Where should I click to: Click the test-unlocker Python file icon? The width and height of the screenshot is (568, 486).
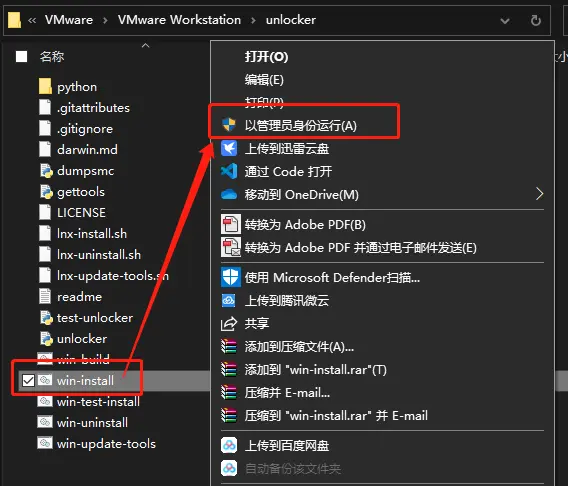[x=46, y=318]
